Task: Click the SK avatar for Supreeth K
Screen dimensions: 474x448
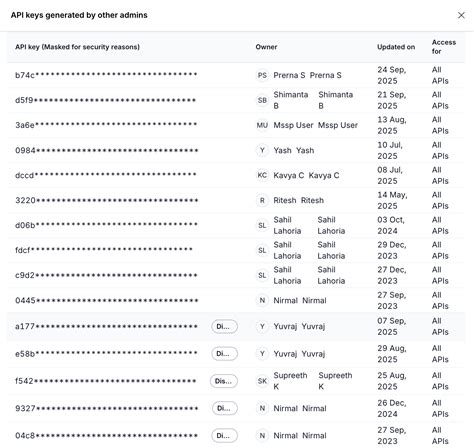Action: (262, 381)
